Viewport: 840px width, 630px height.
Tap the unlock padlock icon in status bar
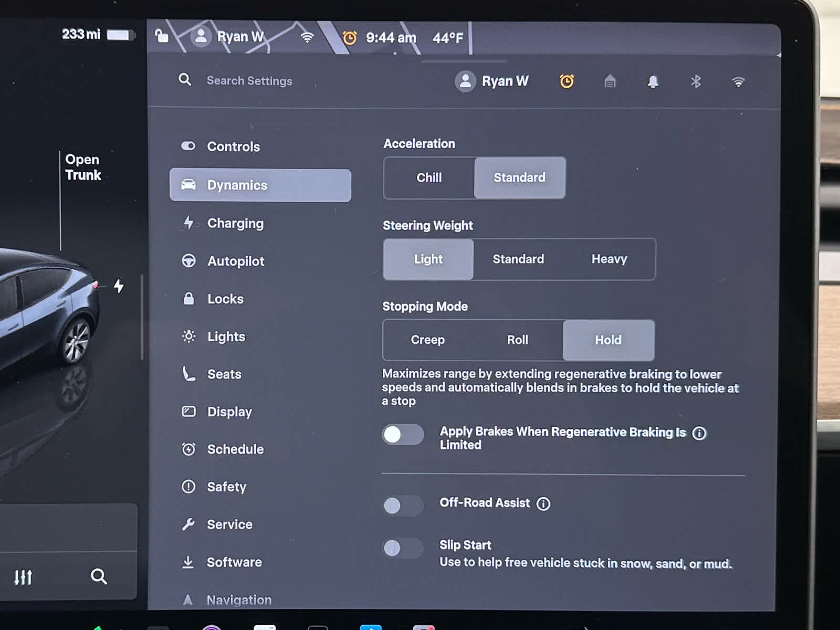[x=162, y=36]
